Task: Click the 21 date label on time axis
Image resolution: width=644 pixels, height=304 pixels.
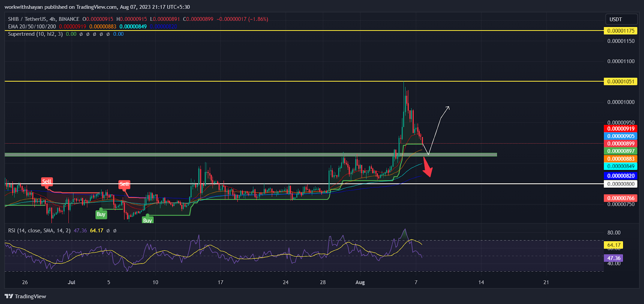Action: point(546,282)
